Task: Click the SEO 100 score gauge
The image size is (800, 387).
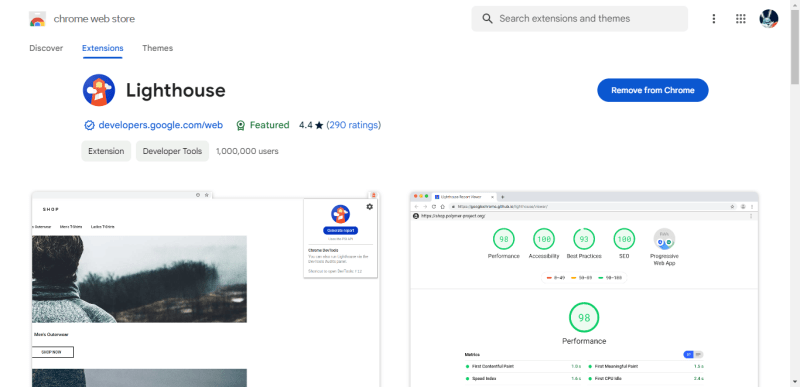Action: click(x=624, y=239)
